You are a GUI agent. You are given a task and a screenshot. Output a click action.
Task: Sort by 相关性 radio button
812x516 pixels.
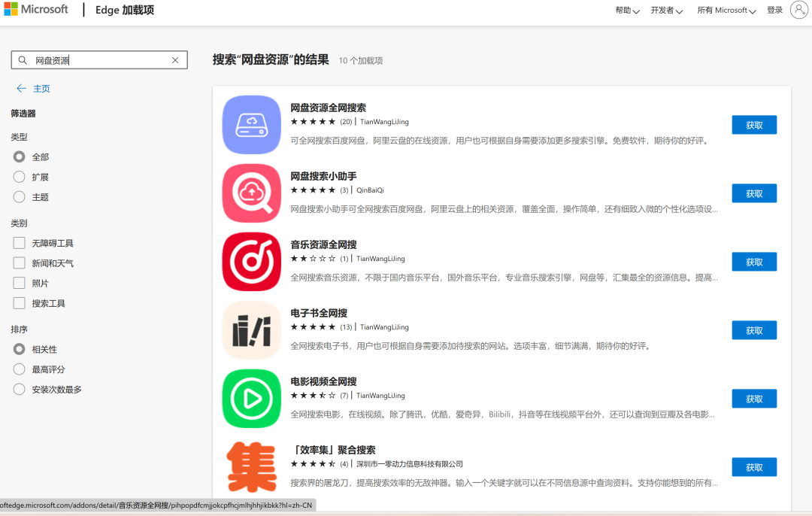(19, 349)
